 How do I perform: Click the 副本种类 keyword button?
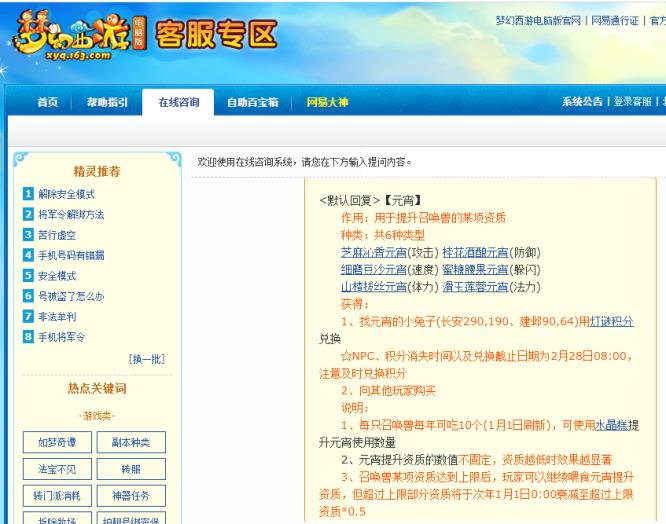[x=131, y=442]
